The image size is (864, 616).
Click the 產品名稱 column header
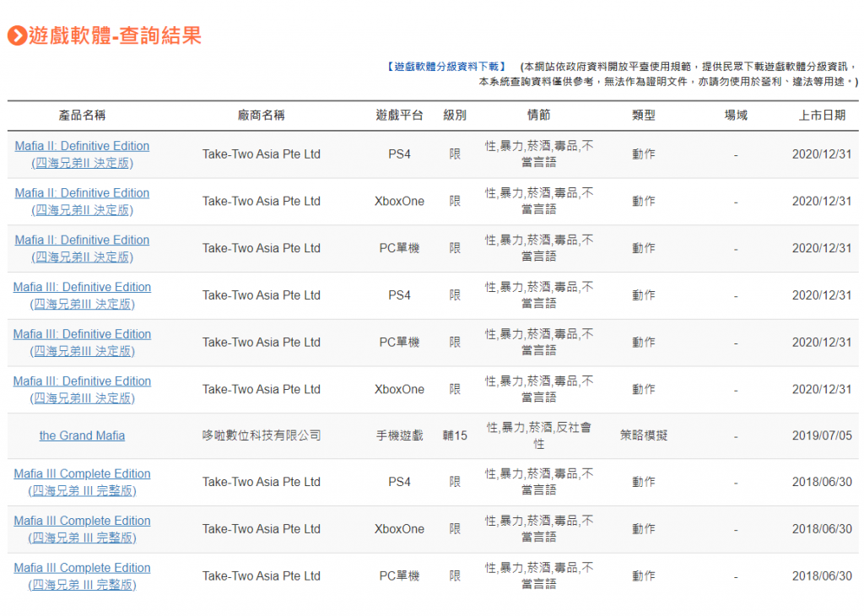[82, 115]
